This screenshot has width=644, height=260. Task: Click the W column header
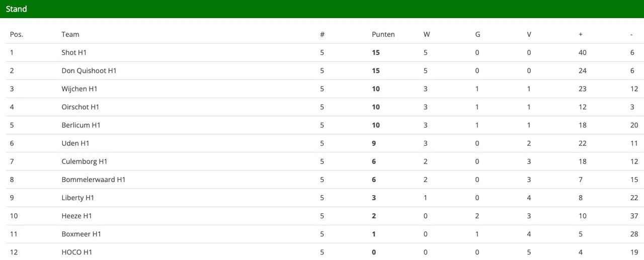[x=427, y=35]
